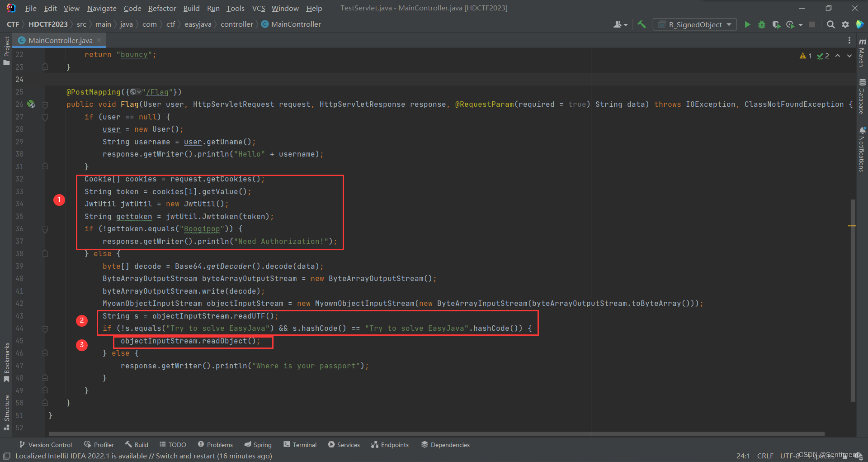Run with Coverage shield icon

(x=776, y=24)
